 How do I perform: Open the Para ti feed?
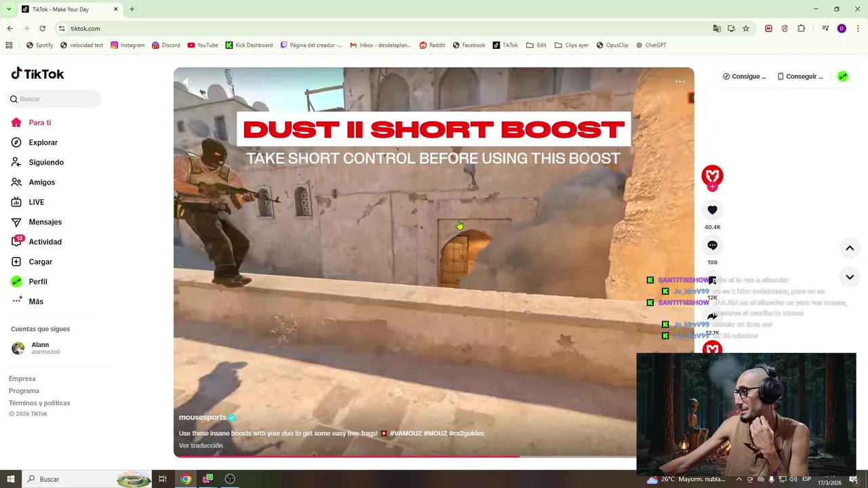pyautogui.click(x=31, y=123)
